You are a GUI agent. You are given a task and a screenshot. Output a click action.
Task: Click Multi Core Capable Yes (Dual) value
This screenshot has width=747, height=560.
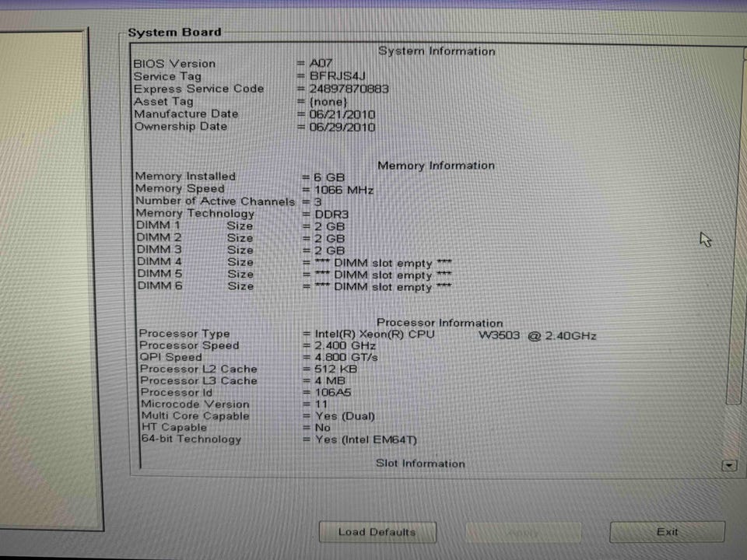[x=345, y=416]
